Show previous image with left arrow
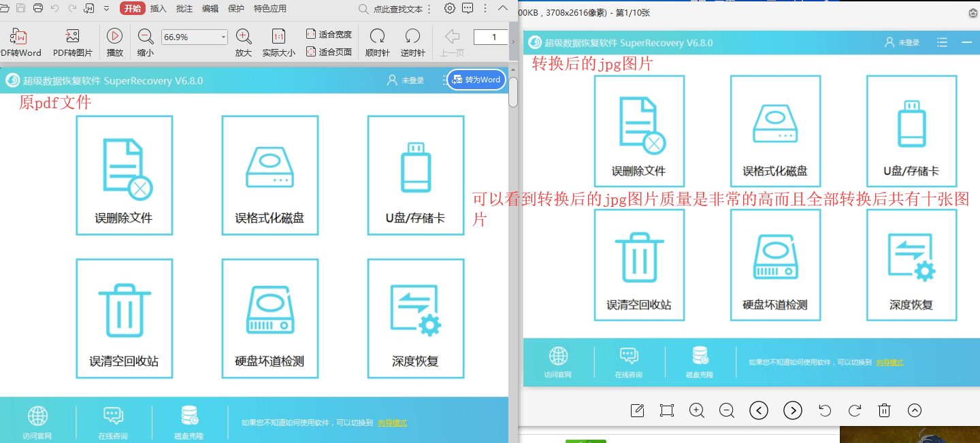The height and width of the screenshot is (443, 980). (x=759, y=410)
